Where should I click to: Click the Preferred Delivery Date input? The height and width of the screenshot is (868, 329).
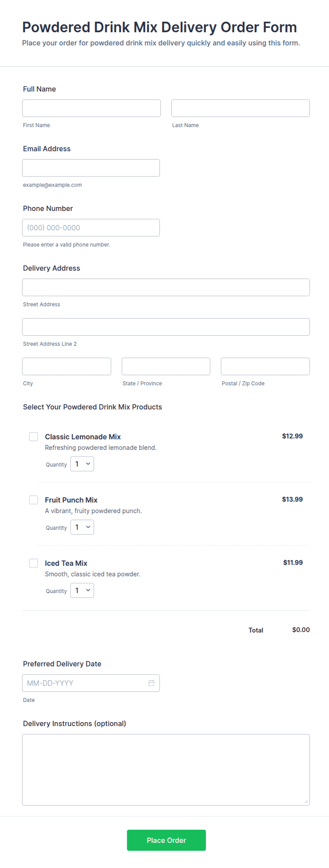91,683
